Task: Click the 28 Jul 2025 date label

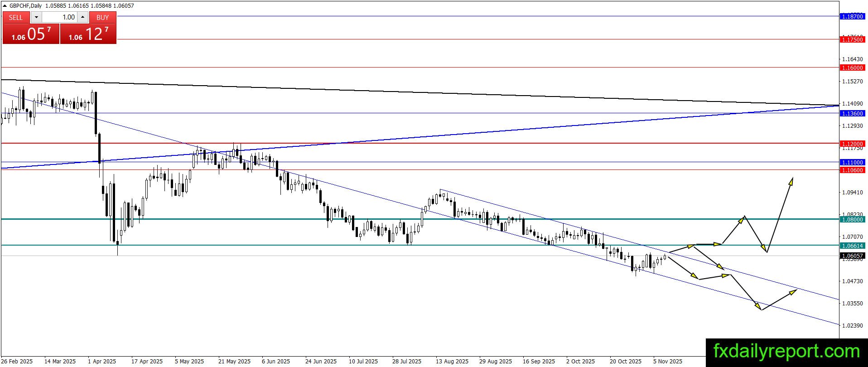Action: (x=407, y=362)
